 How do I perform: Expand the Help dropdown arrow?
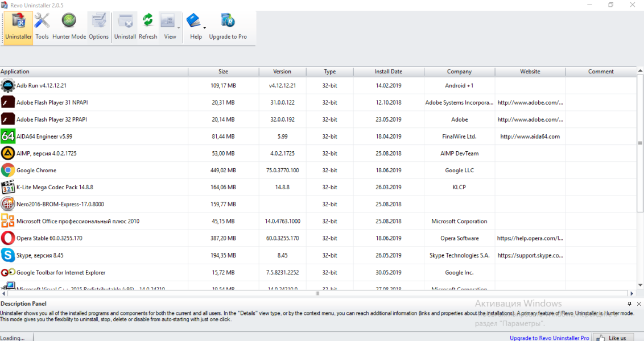205,27
